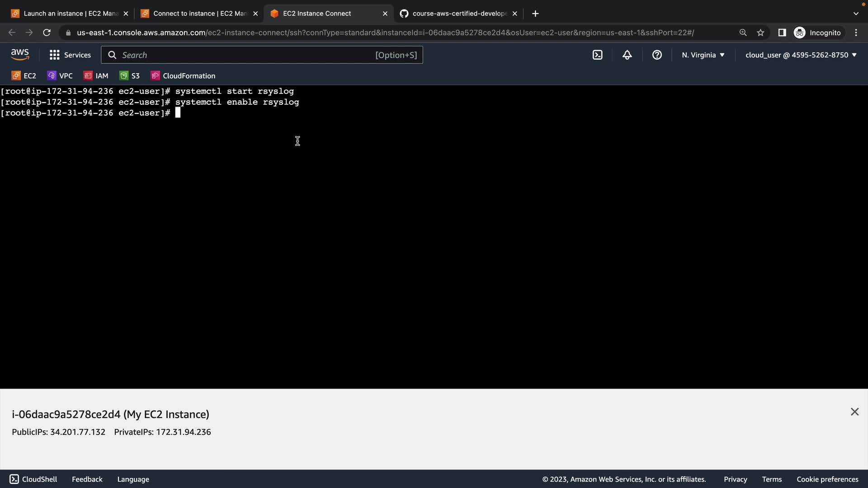Bookmark this page with the star icon

[760, 33]
